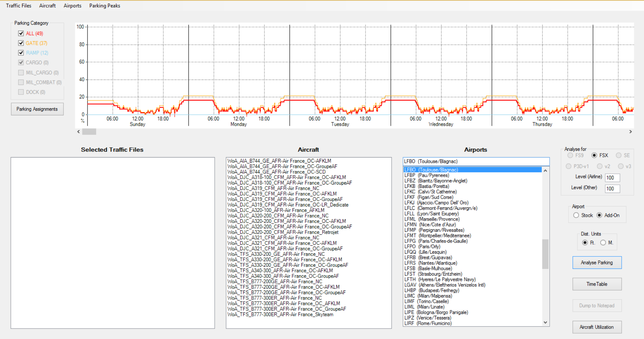Select LGAV (Athens/Eleftherios Venizelos Intl)

[472, 285]
